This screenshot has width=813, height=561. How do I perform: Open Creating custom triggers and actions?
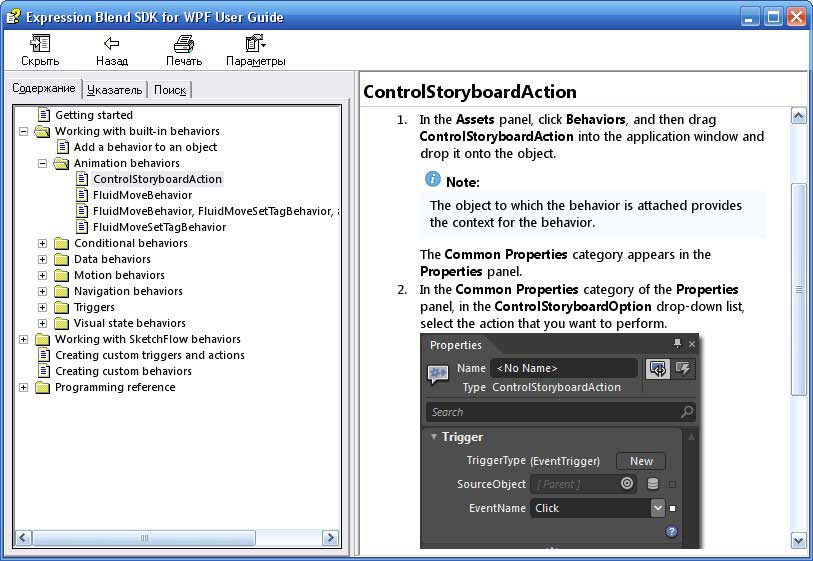150,355
